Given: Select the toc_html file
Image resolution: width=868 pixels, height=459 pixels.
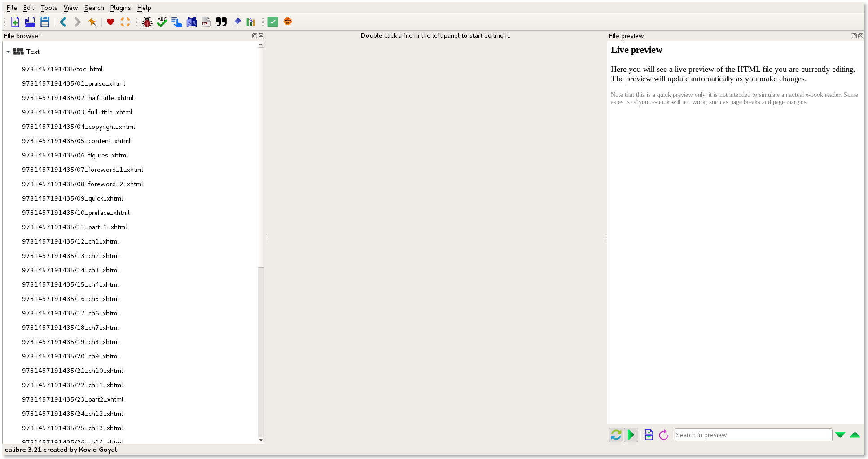Looking at the screenshot, I should (x=62, y=69).
